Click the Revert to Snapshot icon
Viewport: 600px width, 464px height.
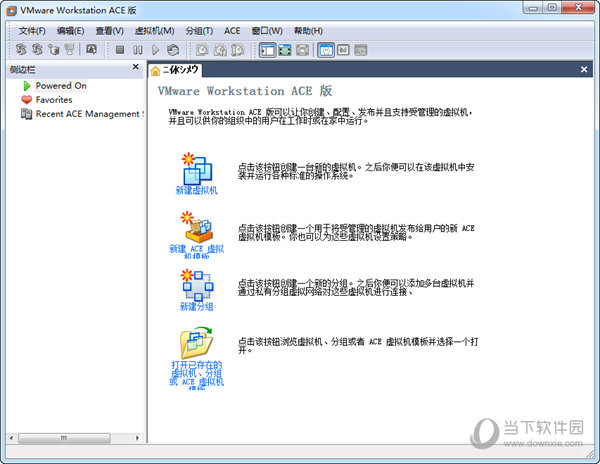220,50
